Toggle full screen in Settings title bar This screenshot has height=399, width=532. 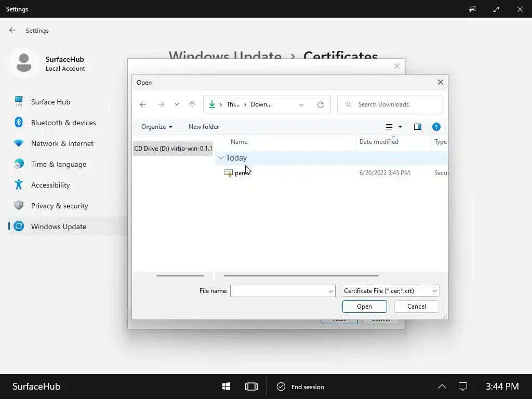click(496, 9)
